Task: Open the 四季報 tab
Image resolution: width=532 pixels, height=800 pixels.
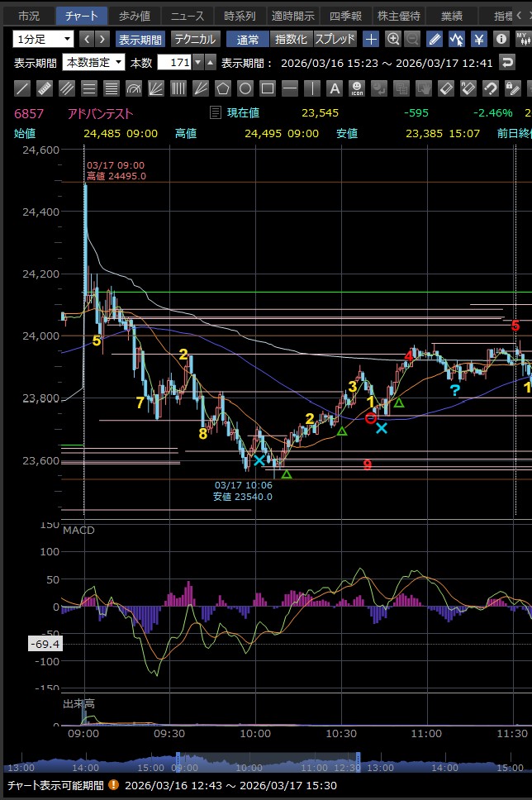Action: tap(345, 16)
